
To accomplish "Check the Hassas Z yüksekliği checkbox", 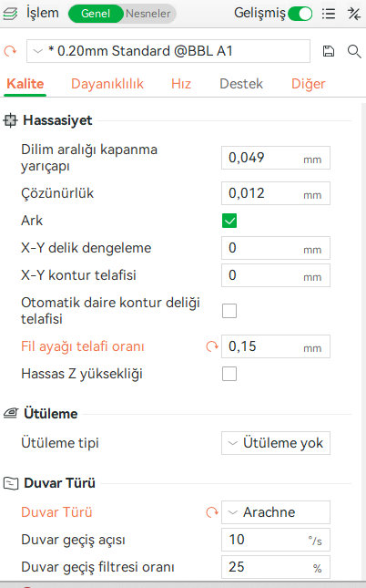I will coord(229,374).
